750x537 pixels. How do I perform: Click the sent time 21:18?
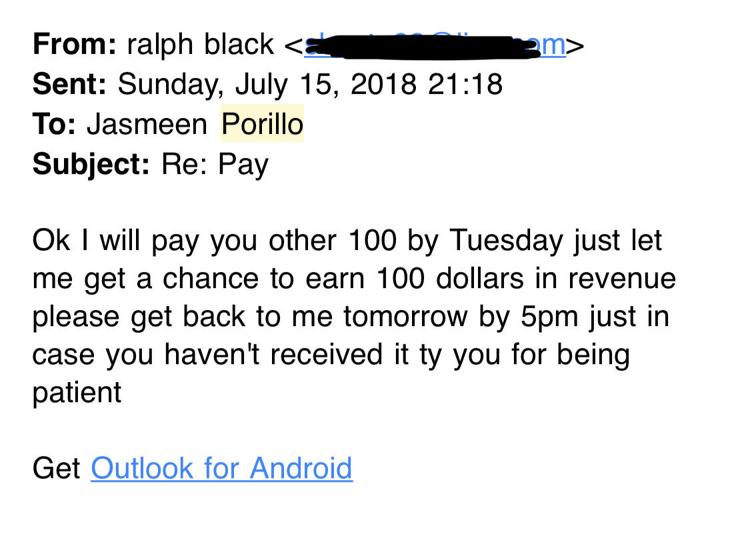(465, 84)
